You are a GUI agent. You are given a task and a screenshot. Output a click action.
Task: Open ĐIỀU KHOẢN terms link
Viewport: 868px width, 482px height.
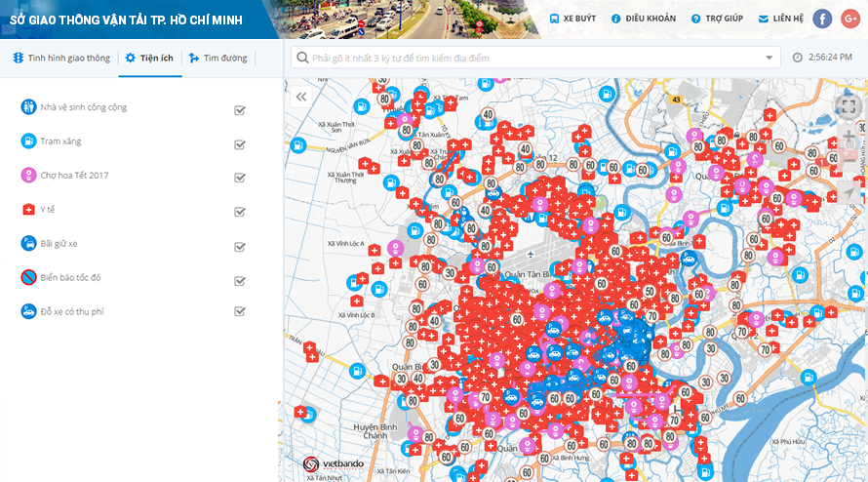coord(644,19)
